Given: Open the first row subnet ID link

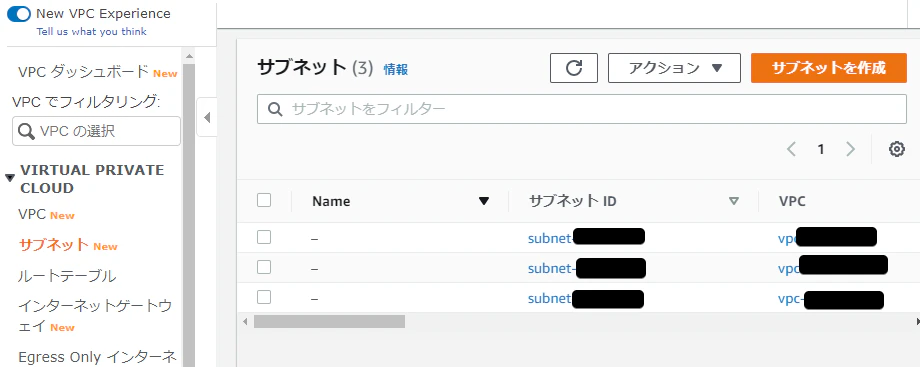Looking at the screenshot, I should coord(586,238).
